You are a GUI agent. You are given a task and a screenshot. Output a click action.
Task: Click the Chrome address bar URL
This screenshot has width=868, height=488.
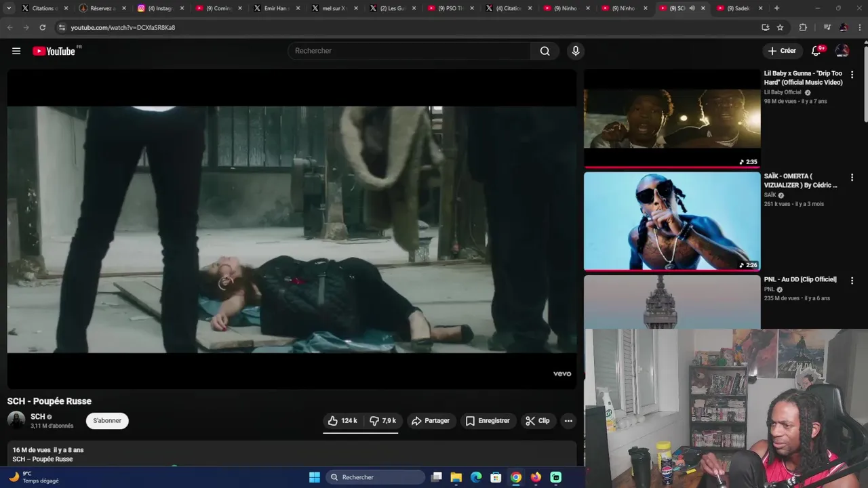[123, 27]
